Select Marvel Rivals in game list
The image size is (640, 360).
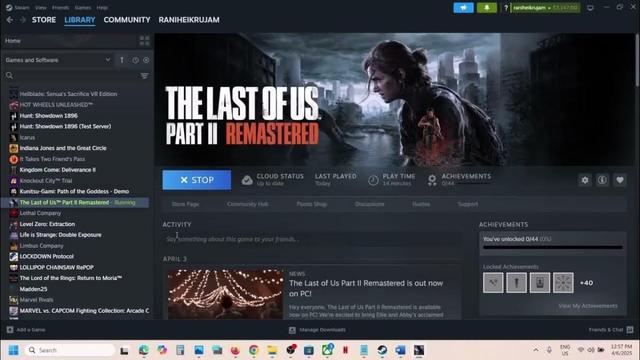[x=36, y=300]
